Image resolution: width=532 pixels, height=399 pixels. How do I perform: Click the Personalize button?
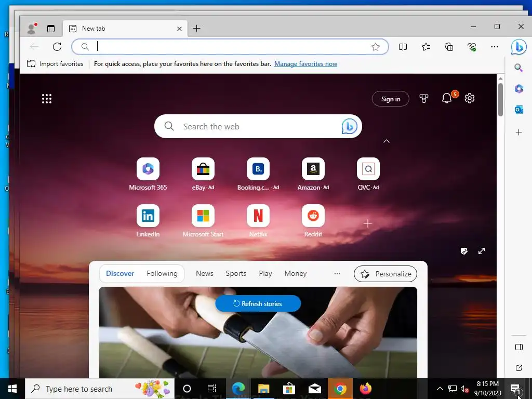coord(385,274)
